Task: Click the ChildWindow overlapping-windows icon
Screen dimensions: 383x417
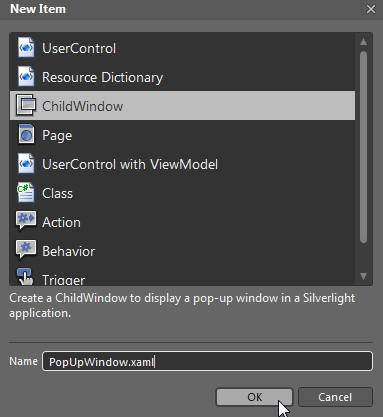Action: (x=26, y=105)
